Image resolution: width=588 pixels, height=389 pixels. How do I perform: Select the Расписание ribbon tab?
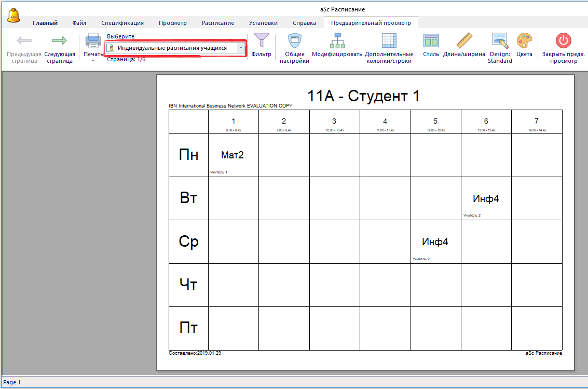pyautogui.click(x=217, y=23)
